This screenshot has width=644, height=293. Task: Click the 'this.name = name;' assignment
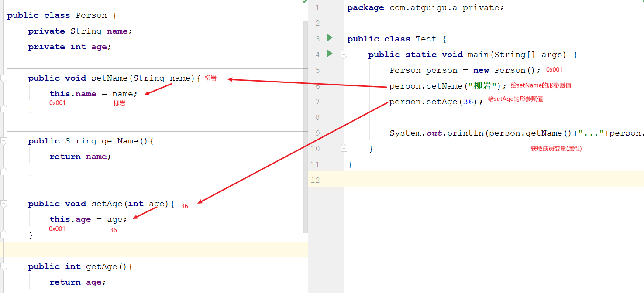click(93, 94)
